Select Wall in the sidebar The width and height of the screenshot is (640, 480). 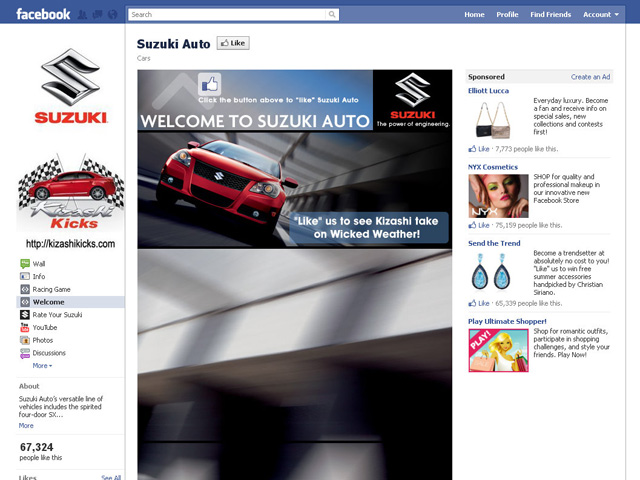[39, 264]
